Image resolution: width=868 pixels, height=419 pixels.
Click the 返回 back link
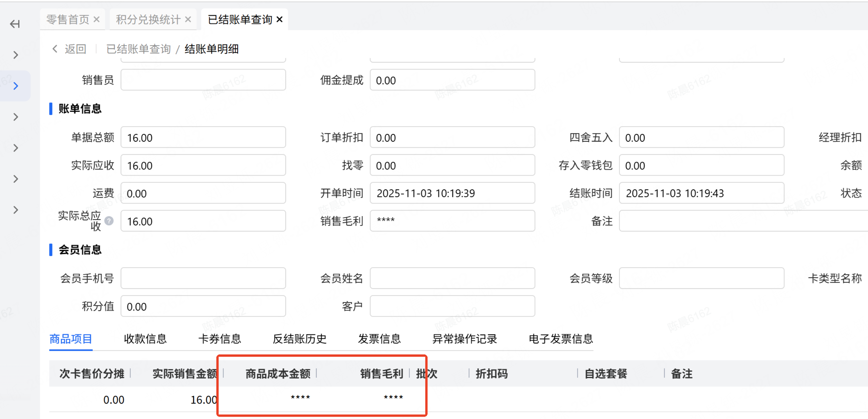[x=75, y=49]
